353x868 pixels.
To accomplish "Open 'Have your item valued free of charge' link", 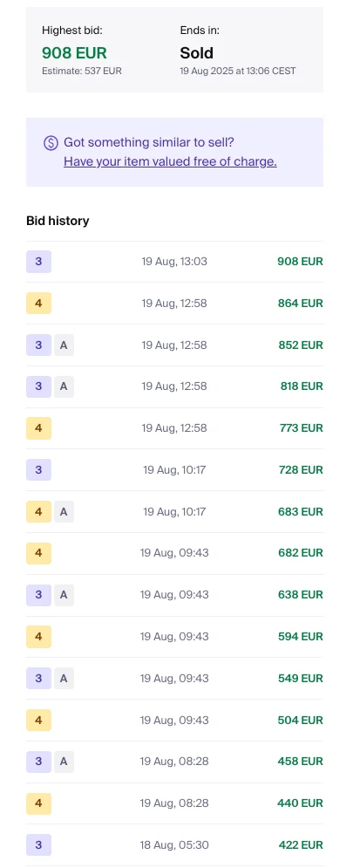I will [170, 161].
